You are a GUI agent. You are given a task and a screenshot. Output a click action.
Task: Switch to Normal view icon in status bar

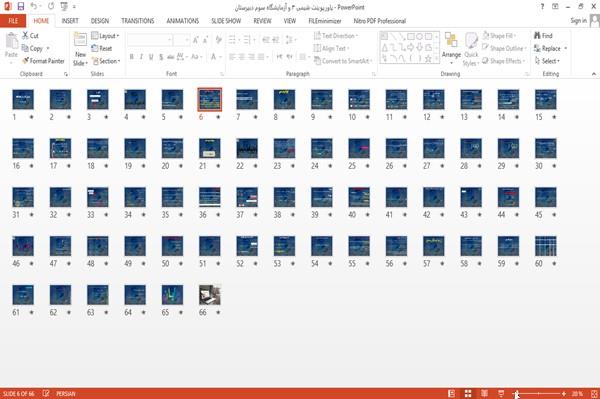click(x=452, y=393)
